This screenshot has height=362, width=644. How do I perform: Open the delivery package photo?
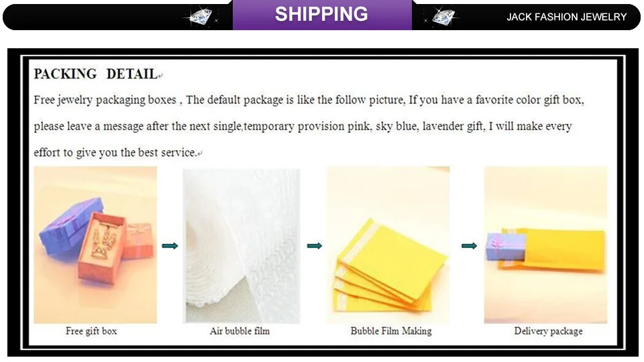(x=545, y=245)
